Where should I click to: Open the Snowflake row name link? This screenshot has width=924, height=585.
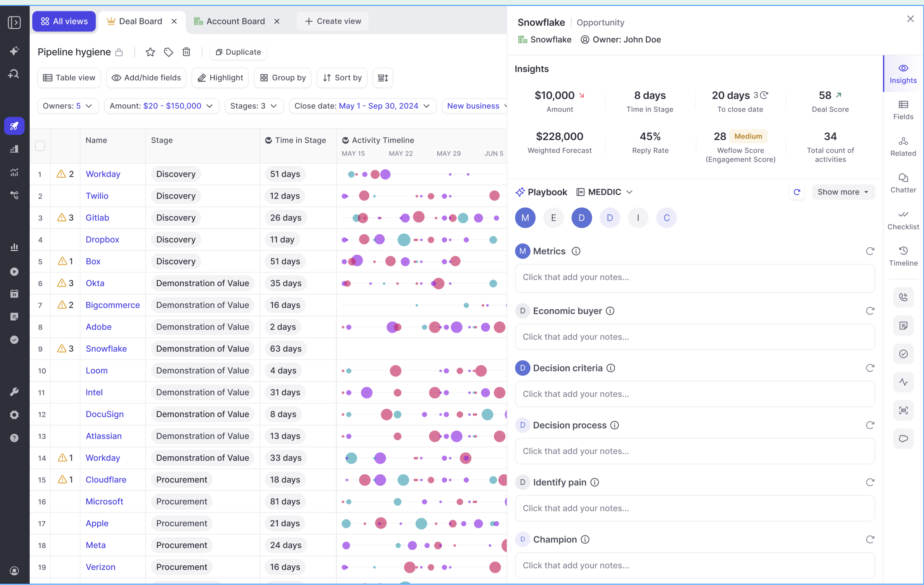(x=106, y=349)
